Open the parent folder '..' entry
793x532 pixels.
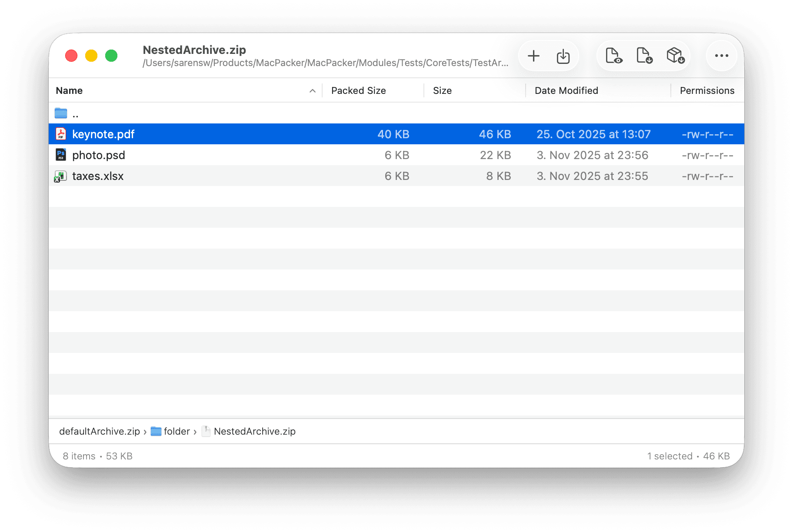click(x=396, y=113)
